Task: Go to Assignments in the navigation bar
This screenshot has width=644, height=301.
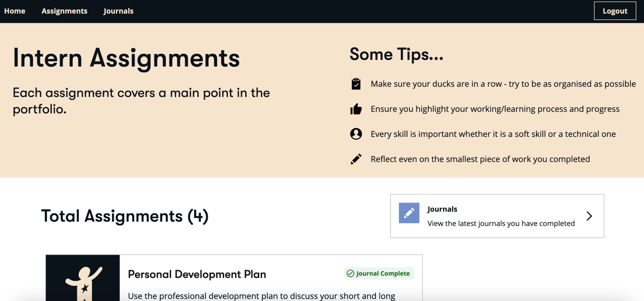Action: click(64, 11)
